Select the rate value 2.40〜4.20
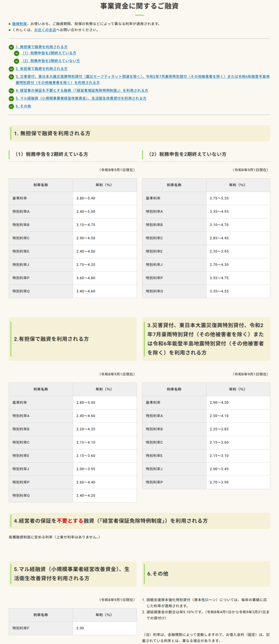This screenshot has width=279, height=644. click(x=86, y=495)
